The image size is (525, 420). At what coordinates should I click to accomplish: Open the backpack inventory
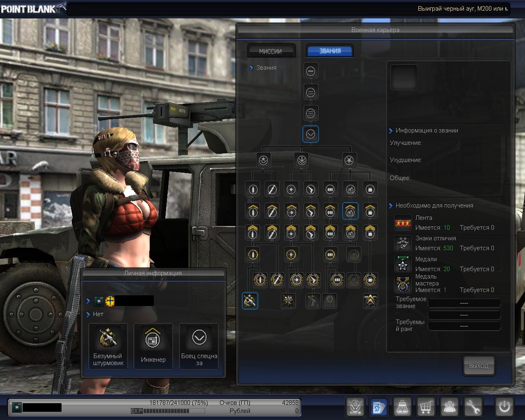point(403,406)
